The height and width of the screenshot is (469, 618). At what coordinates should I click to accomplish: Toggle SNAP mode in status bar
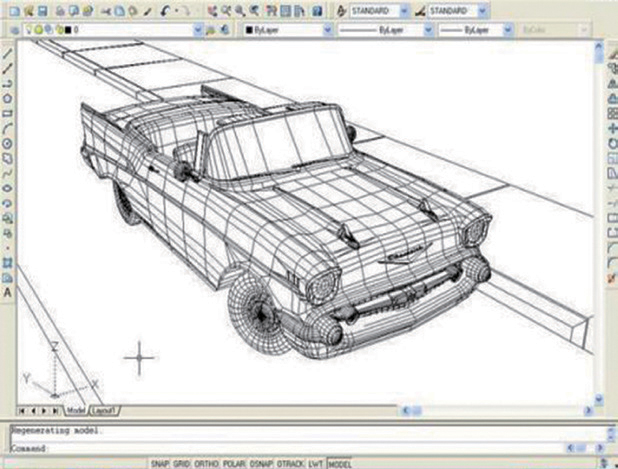(x=159, y=464)
